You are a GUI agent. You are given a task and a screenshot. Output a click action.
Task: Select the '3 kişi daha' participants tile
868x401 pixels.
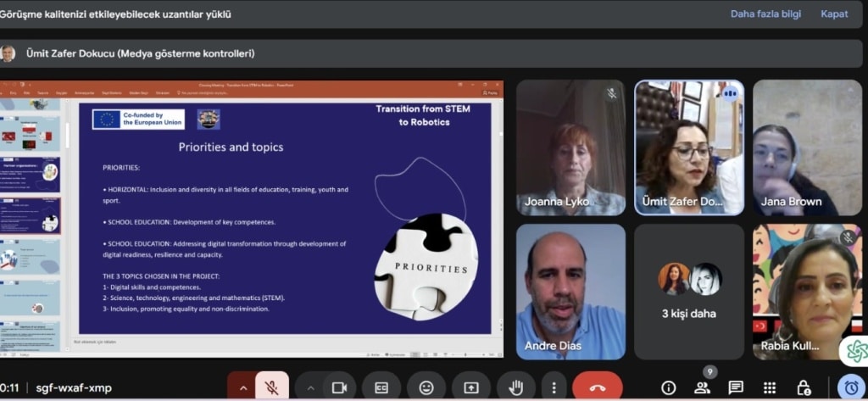point(689,291)
